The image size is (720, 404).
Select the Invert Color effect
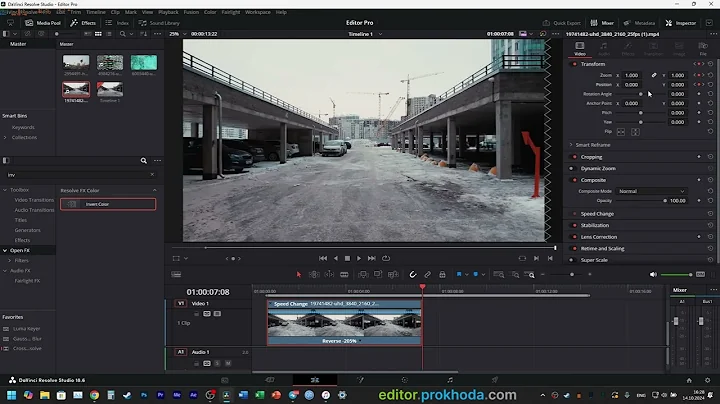click(108, 204)
